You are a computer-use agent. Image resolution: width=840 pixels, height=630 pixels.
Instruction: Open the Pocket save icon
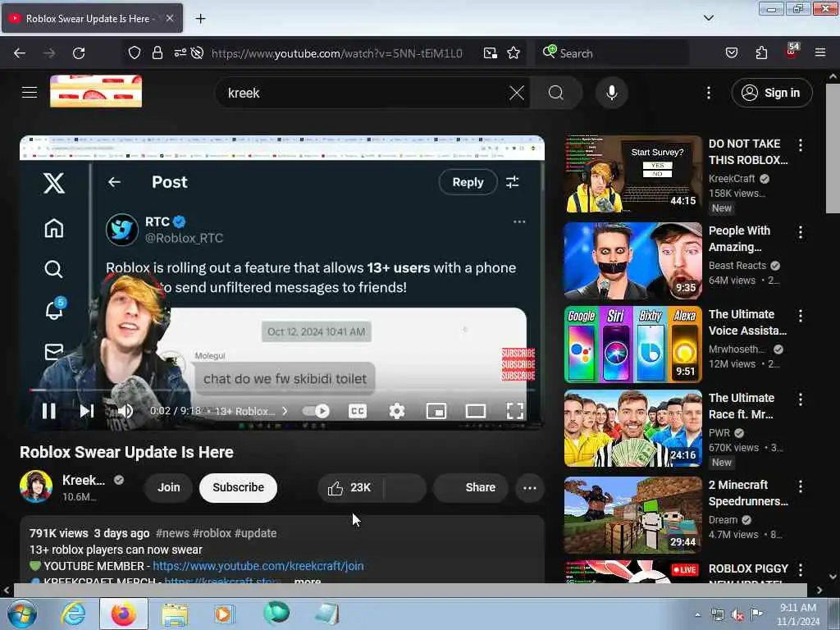coord(732,53)
